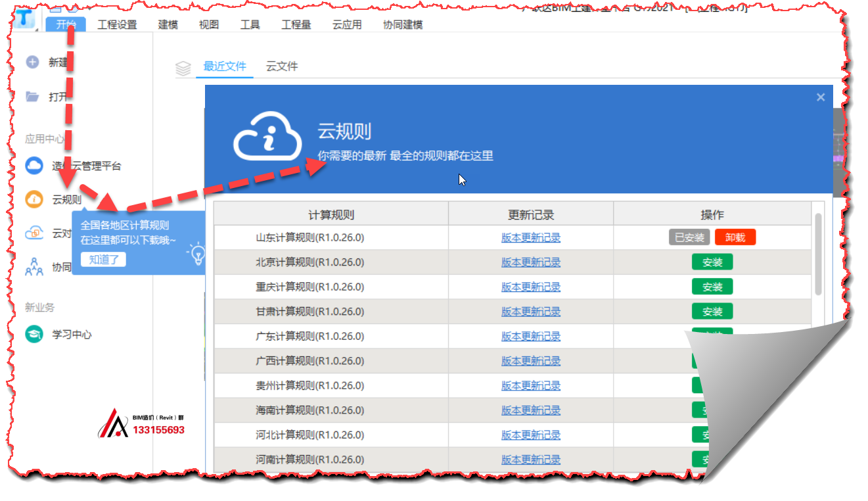Open the 建模 menu
This screenshot has height=501, width=868.
pyautogui.click(x=168, y=25)
